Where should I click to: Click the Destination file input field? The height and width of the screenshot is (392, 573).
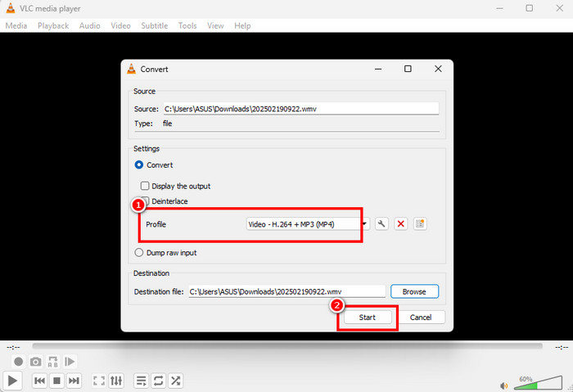tap(286, 291)
